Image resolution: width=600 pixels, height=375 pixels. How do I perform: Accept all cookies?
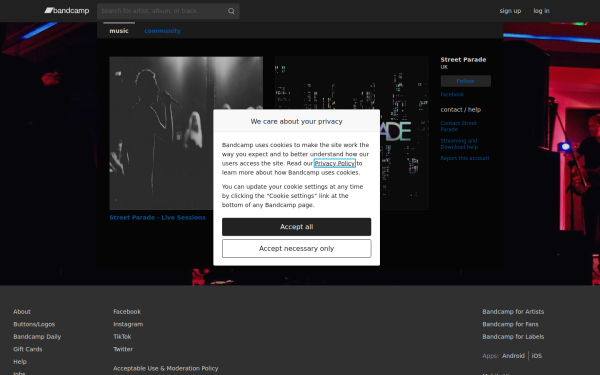point(297,227)
